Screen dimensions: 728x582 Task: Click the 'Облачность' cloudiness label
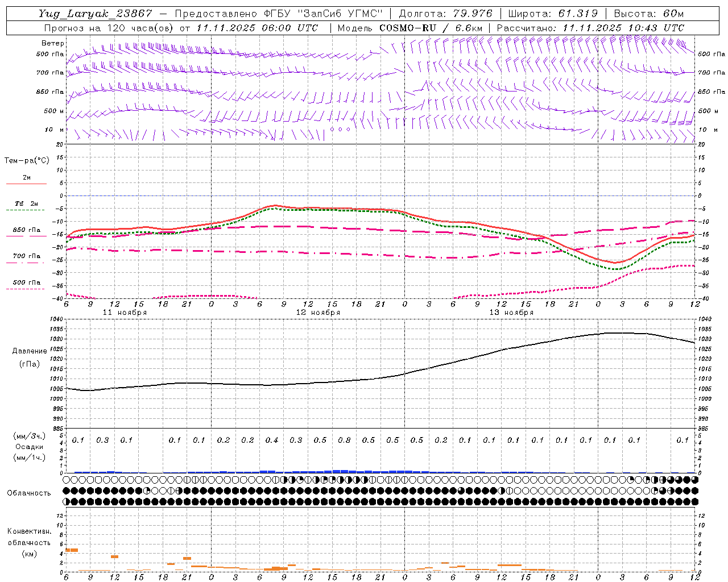coord(29,493)
